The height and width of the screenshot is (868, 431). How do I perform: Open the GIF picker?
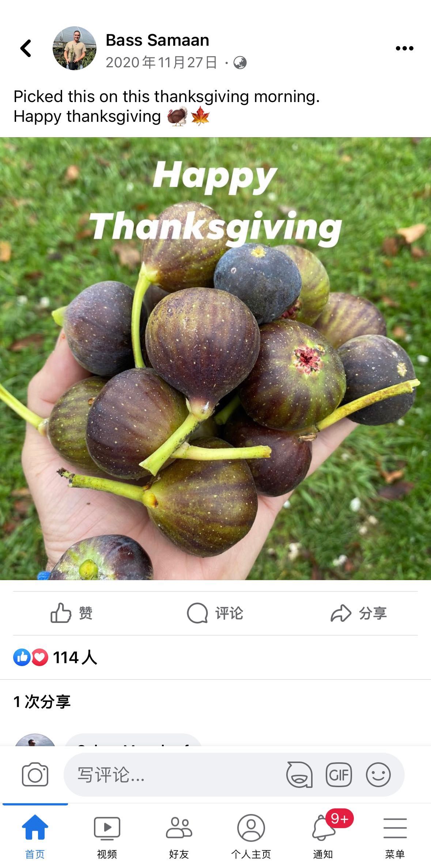(339, 774)
